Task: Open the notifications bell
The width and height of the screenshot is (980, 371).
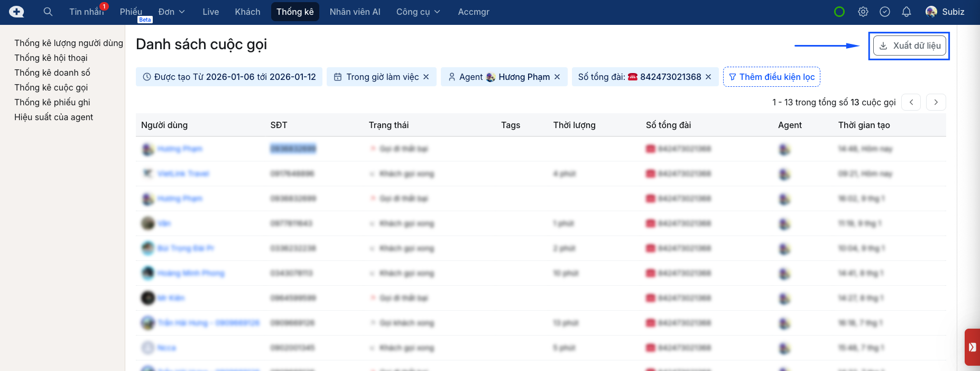Action: tap(906, 12)
